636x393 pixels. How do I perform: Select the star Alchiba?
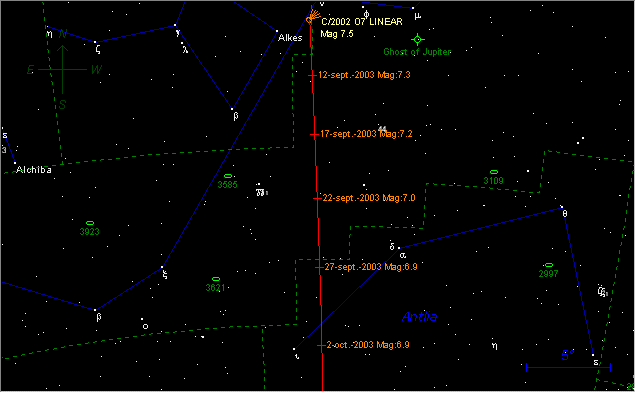tap(15, 163)
